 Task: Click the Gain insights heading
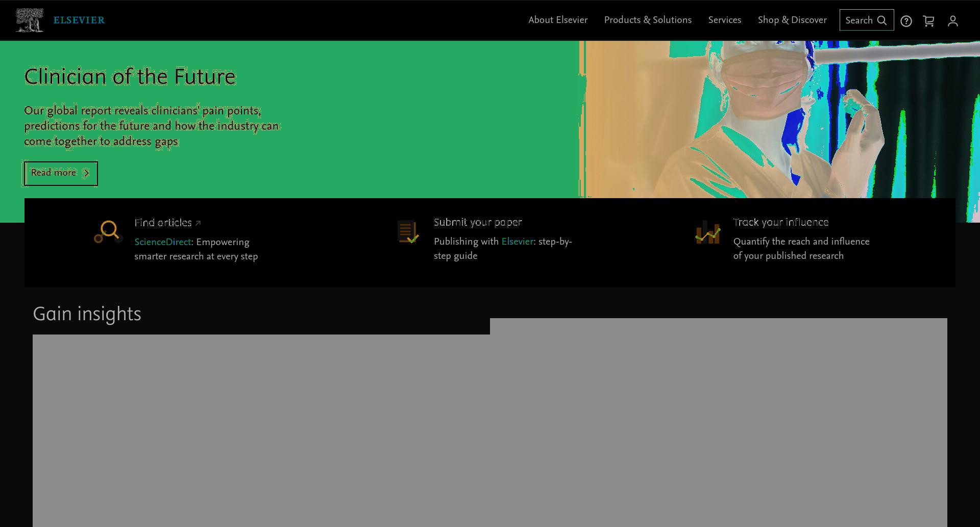87,314
